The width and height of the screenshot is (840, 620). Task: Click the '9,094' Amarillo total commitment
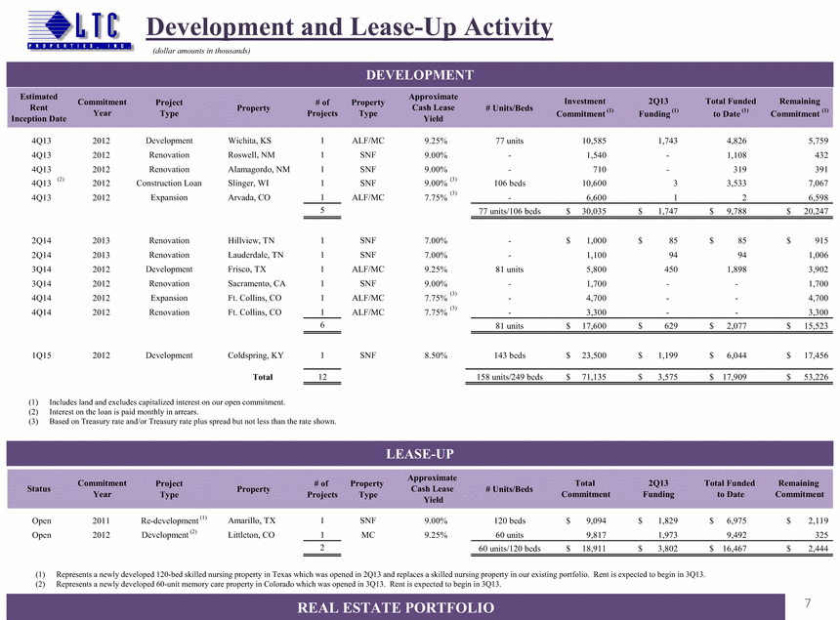[x=596, y=520]
